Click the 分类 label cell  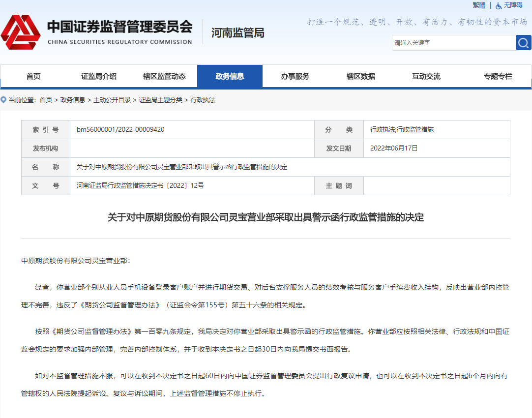pyautogui.click(x=339, y=130)
